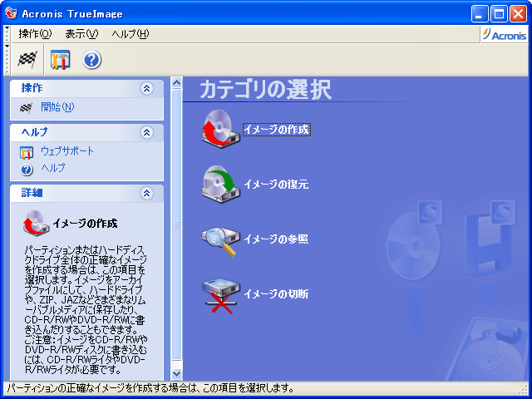The image size is (532, 399).
Task: Click the ヘルプ link in the sidebar
Action: pyautogui.click(x=53, y=168)
